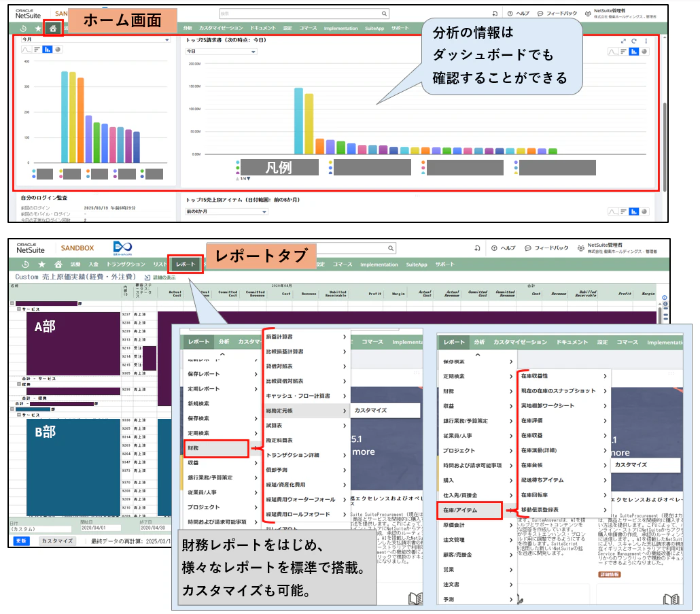The image size is (700, 614).
Task: Click dashboard vertical scrollbar on the right
Action: tap(664, 147)
